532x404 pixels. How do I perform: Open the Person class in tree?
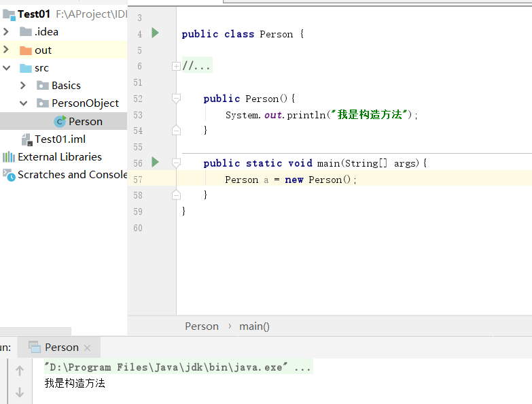pyautogui.click(x=86, y=122)
